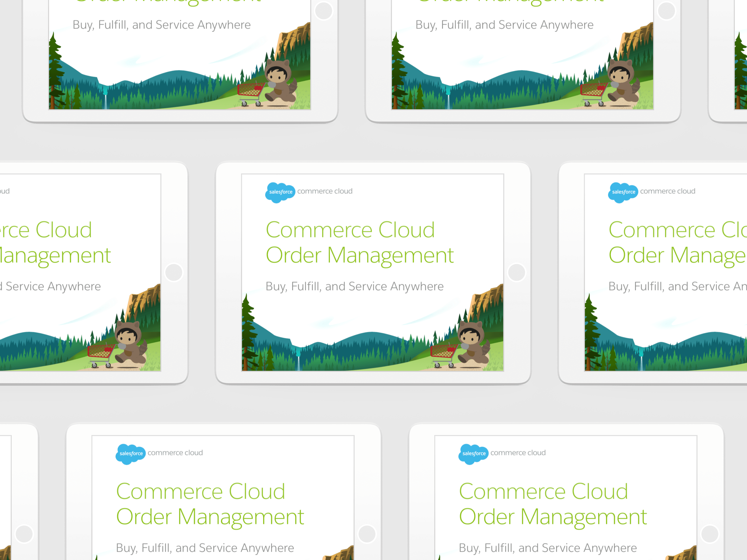Click Salesforce logo on bottom-row right tablet

(x=473, y=454)
